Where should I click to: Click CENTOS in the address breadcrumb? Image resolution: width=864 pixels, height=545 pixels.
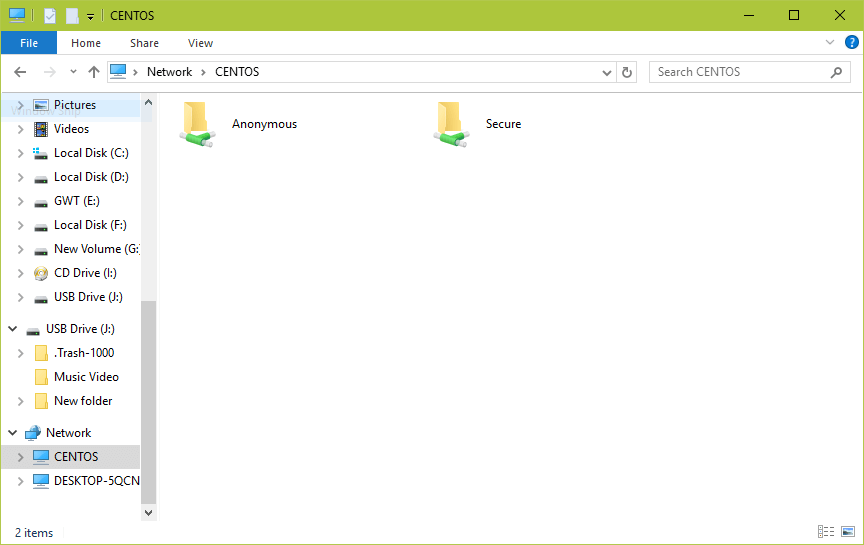tap(237, 72)
